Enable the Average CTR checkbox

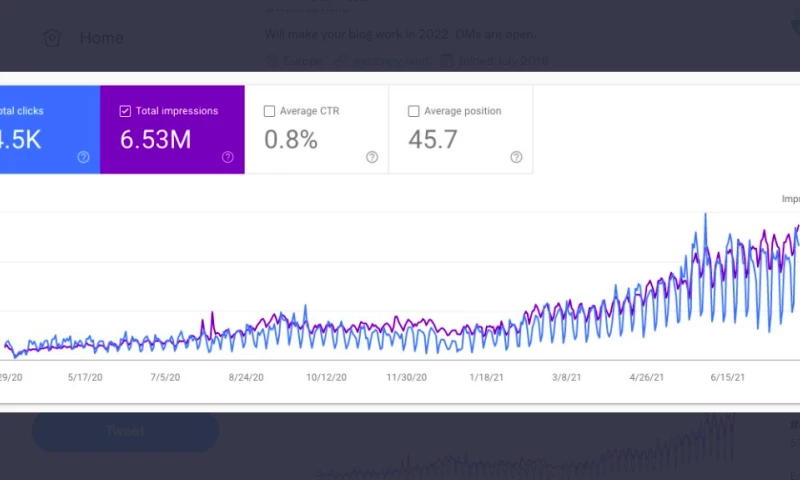[269, 111]
